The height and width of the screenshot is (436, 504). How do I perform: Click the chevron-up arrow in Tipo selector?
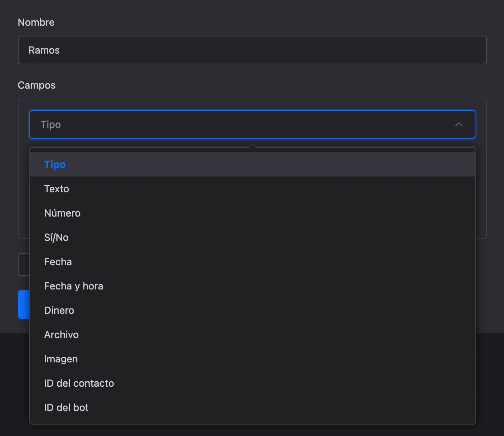[459, 124]
